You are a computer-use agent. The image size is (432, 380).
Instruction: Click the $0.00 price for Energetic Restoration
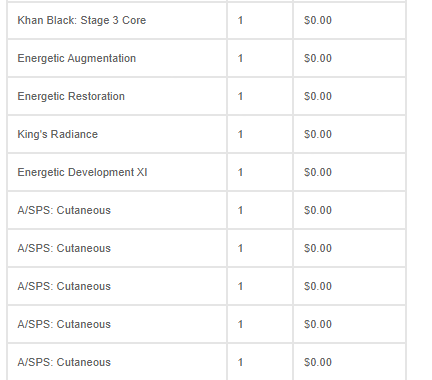coord(318,96)
